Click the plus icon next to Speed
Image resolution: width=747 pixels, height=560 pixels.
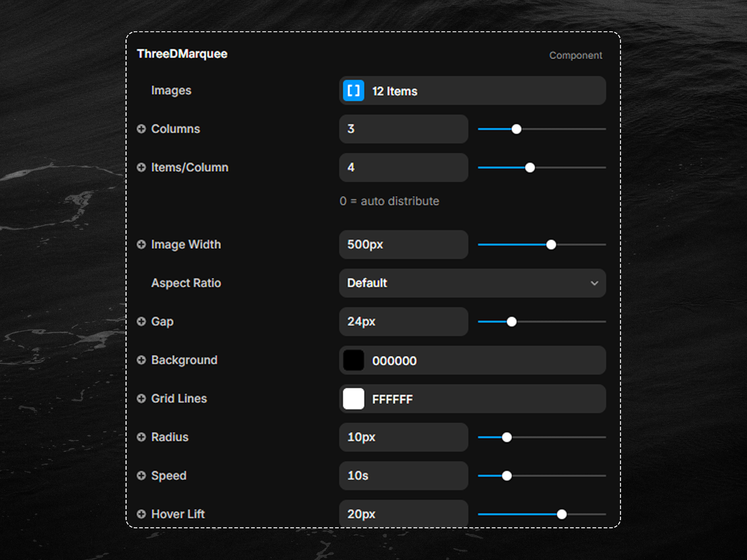[x=141, y=476]
